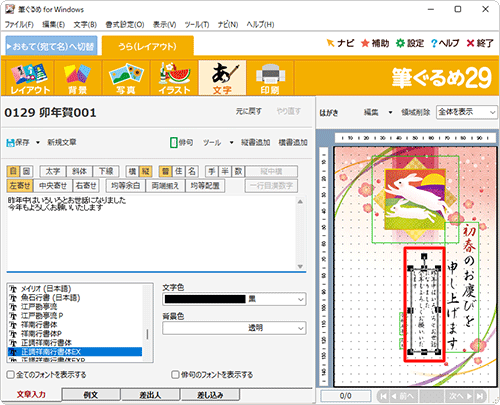Click the font list scrollbar handle
The width and height of the screenshot is (500, 405).
[x=147, y=334]
